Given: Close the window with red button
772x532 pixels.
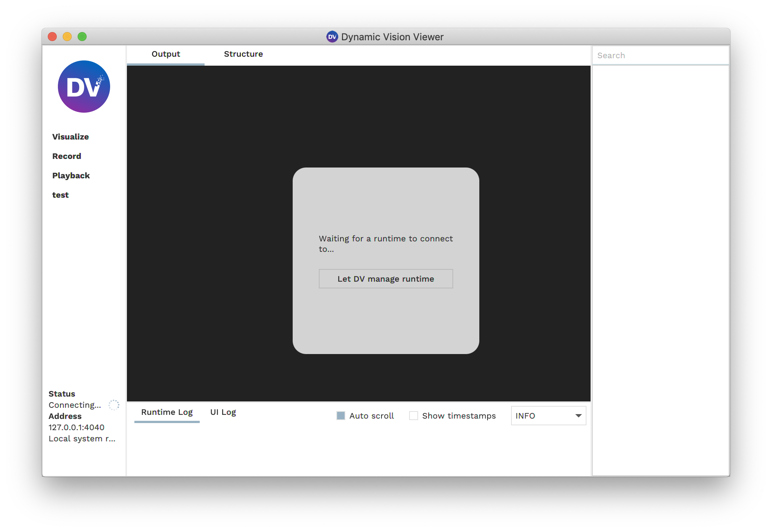Looking at the screenshot, I should coord(52,37).
